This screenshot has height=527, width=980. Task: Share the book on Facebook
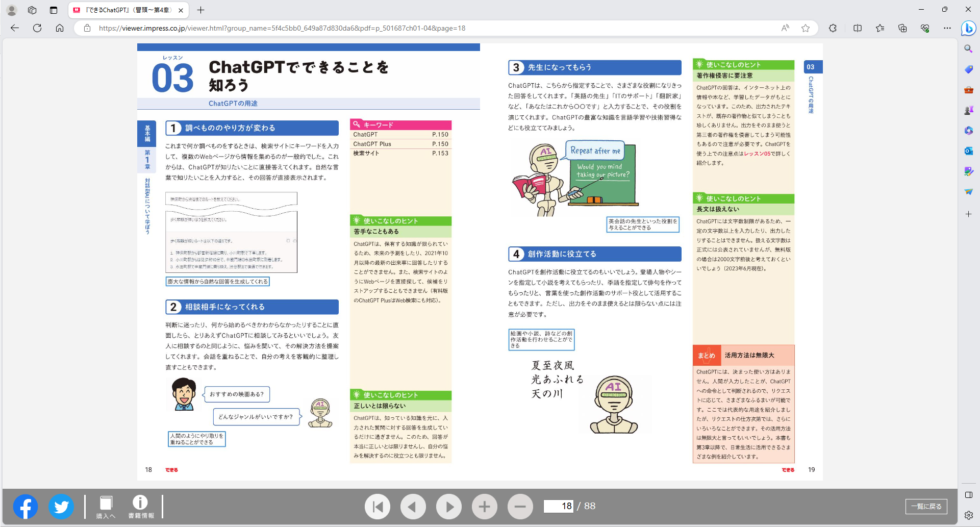coord(26,507)
